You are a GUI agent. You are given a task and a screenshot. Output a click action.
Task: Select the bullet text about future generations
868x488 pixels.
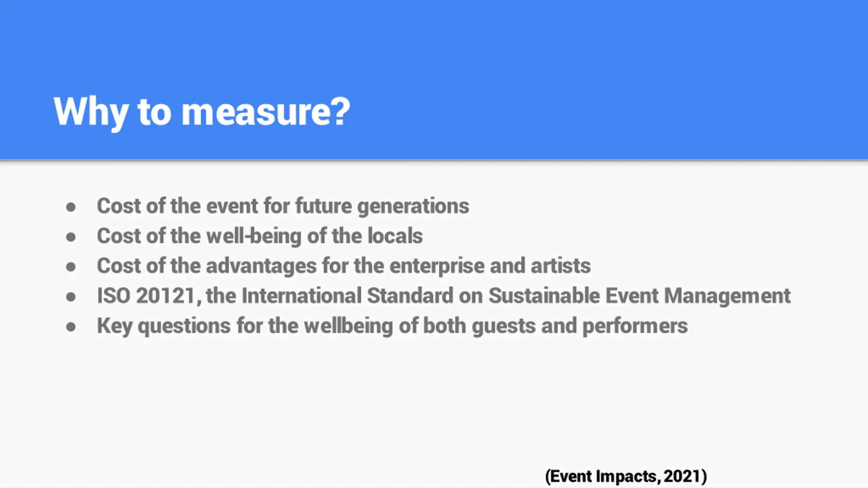283,206
